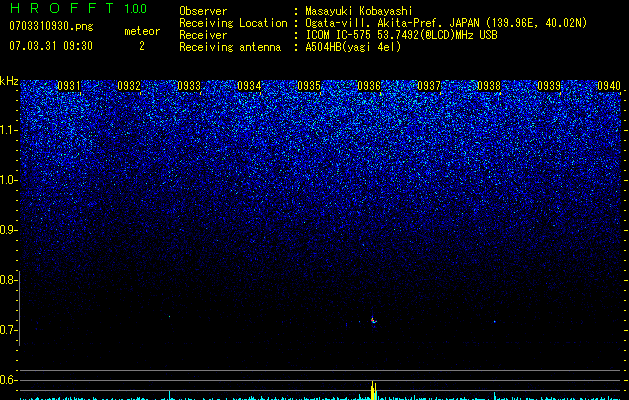Select the file name 0703310930.png
629x400 pixels.
pyautogui.click(x=51, y=27)
